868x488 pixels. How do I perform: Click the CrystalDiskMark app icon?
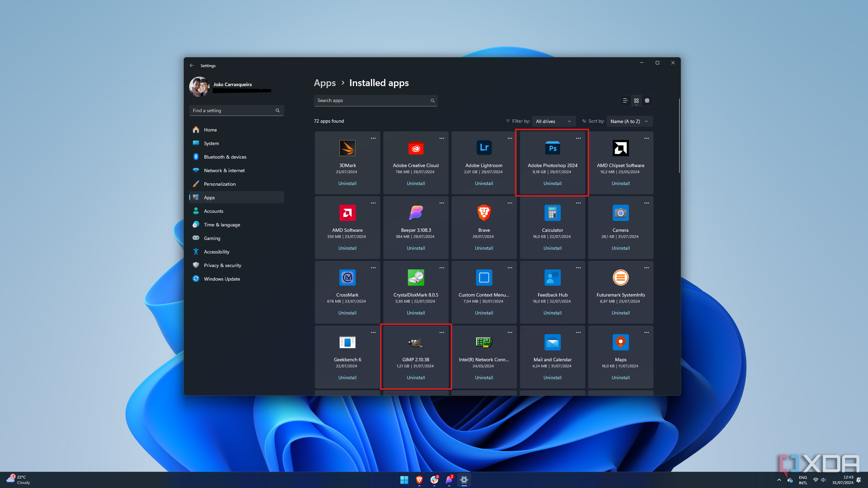(x=416, y=278)
